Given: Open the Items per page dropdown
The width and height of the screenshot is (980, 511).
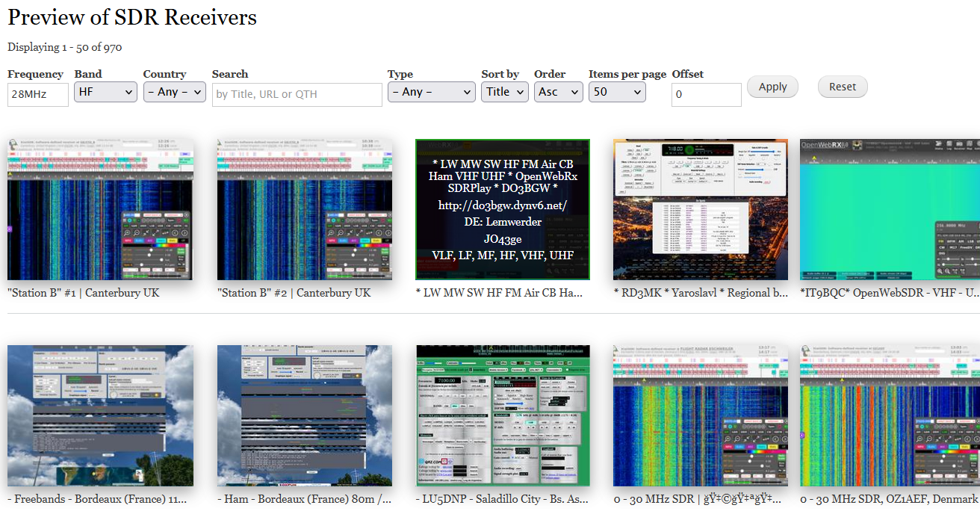Looking at the screenshot, I should pos(616,92).
